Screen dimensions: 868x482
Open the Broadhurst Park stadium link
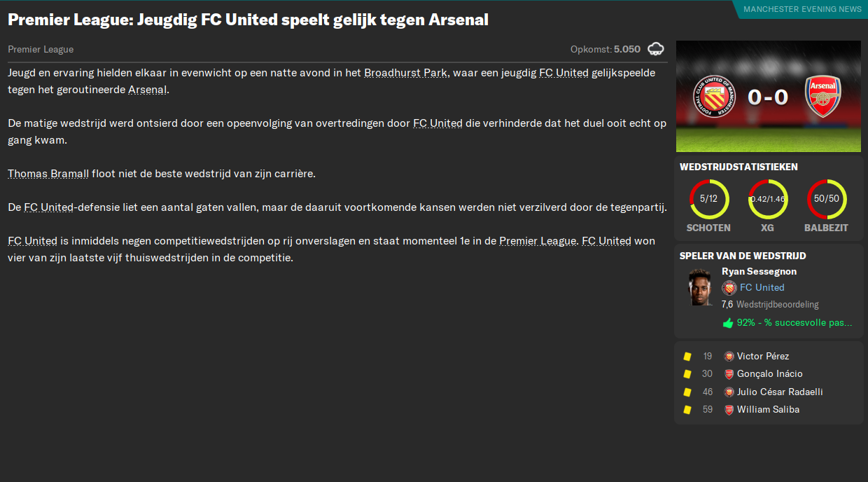[405, 72]
